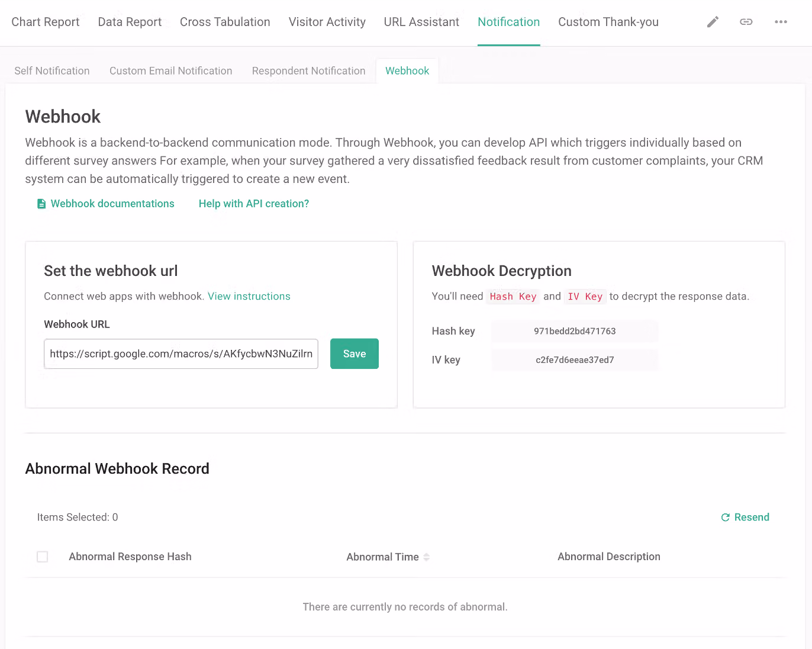Go to Visitor Activity tab
The image size is (812, 649).
(327, 22)
